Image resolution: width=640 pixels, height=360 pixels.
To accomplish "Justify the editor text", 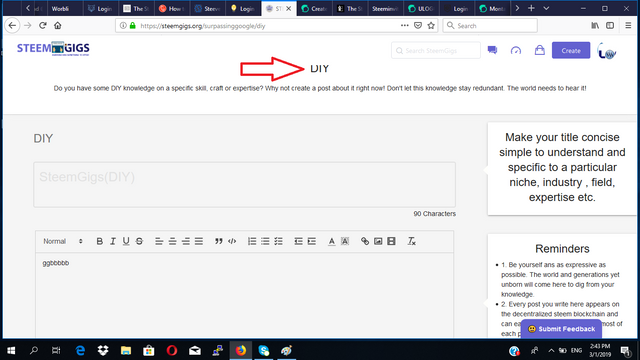I will pyautogui.click(x=199, y=241).
